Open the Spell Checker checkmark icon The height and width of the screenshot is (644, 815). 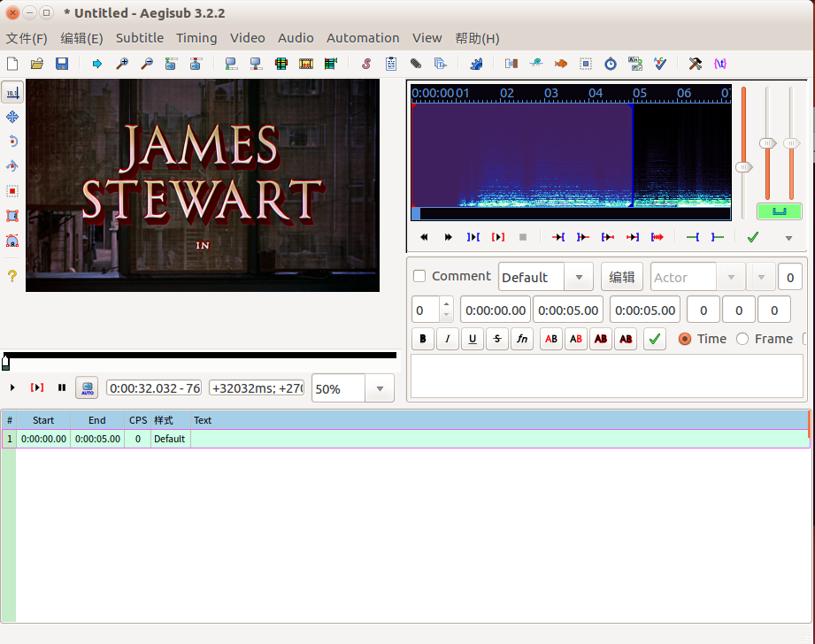[x=660, y=64]
